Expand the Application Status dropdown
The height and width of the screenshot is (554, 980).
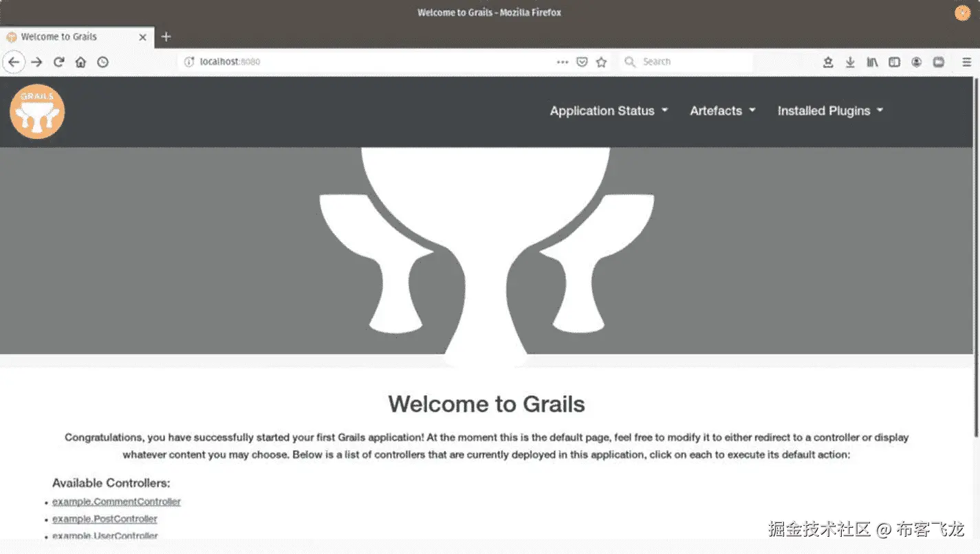609,111
